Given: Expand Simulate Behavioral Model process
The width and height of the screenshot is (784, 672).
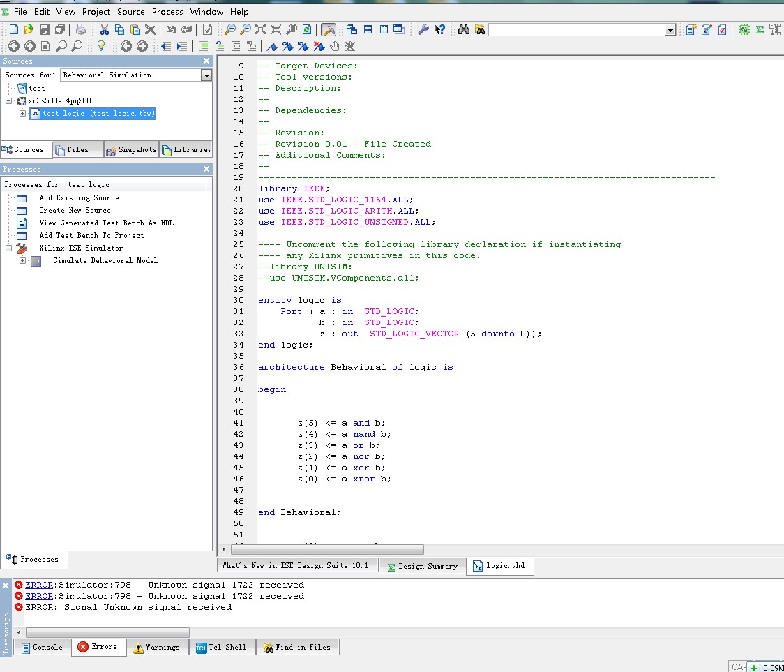Looking at the screenshot, I should tap(23, 260).
